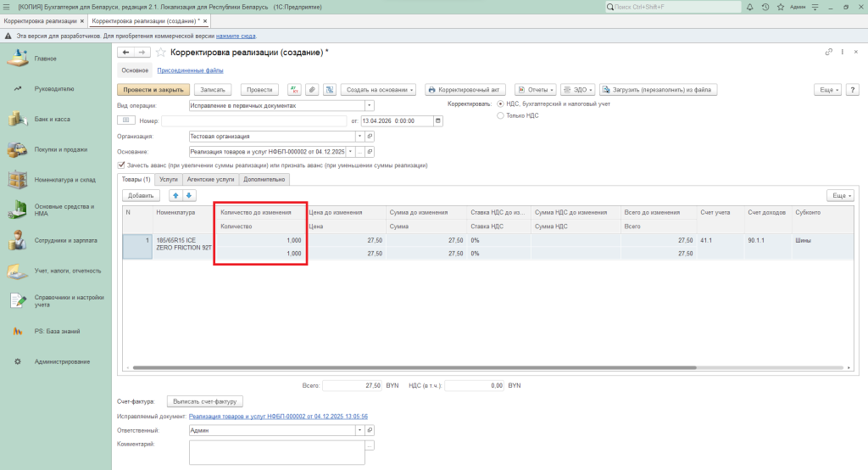Click the debit-credit postings icon
Screen dimensions: 868x470
[294, 89]
